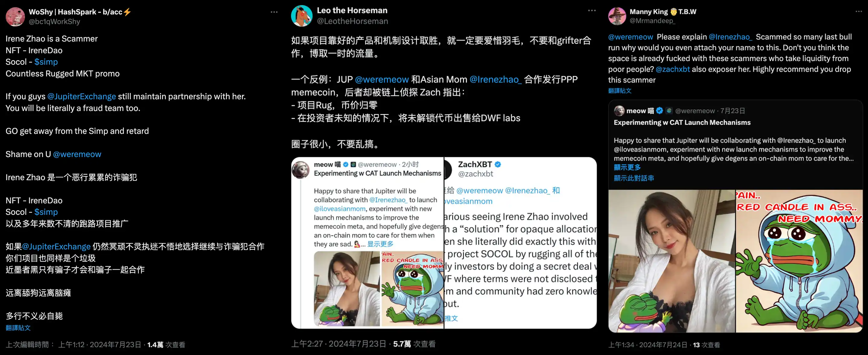The width and height of the screenshot is (868, 355).
Task: Open the first @JupiterExchange mention link
Action: point(82,97)
